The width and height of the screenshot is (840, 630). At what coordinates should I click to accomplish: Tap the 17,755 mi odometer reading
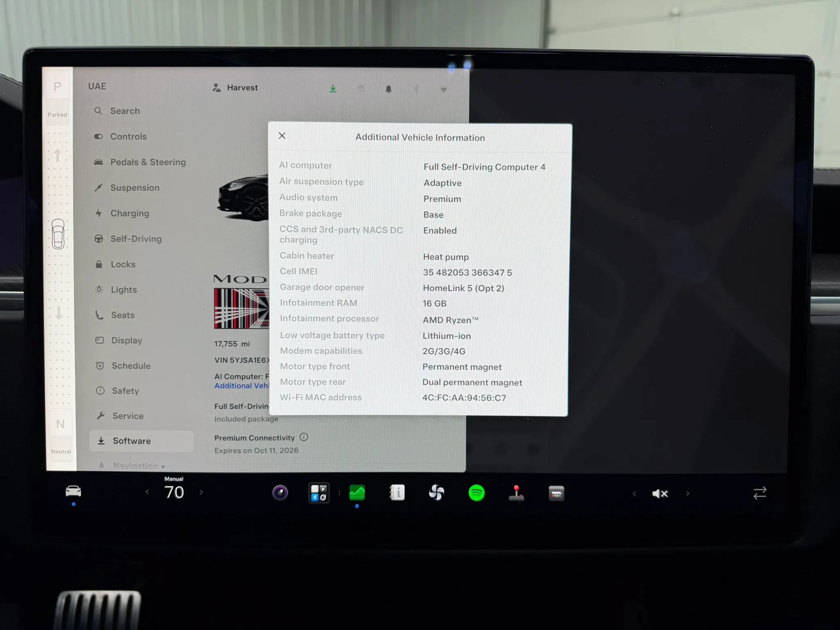[232, 344]
